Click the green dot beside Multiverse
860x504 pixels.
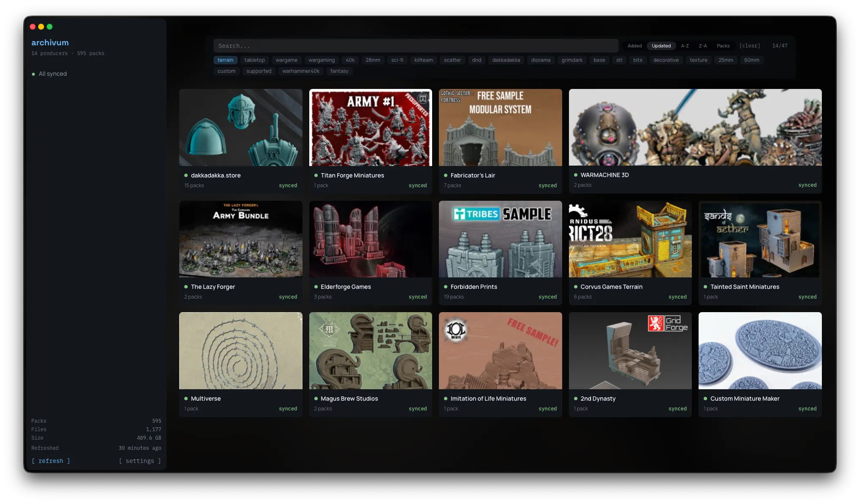pyautogui.click(x=186, y=399)
